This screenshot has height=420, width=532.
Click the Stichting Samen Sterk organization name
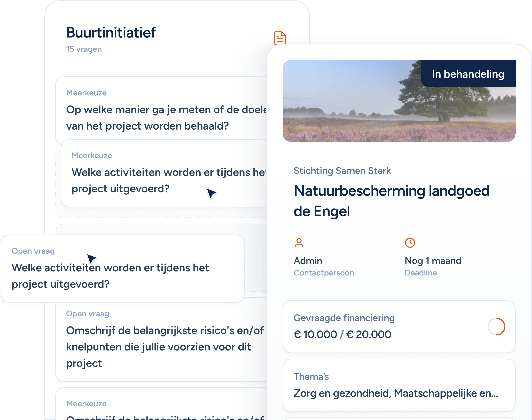pyautogui.click(x=342, y=171)
